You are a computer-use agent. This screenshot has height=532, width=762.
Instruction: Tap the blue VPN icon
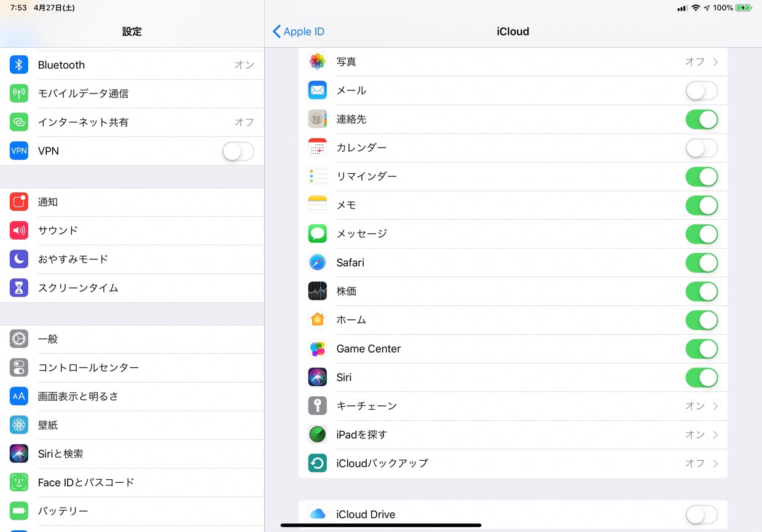click(x=19, y=151)
